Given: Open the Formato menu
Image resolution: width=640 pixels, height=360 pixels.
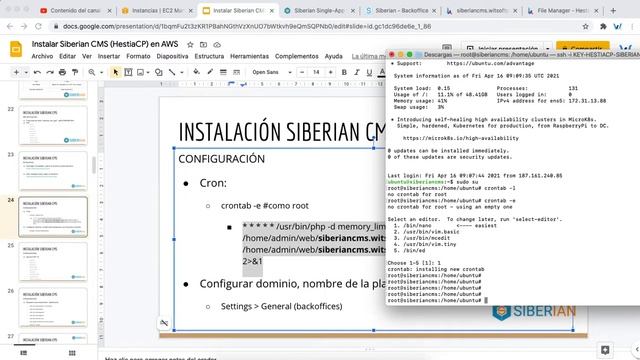Looking at the screenshot, I should (x=138, y=56).
